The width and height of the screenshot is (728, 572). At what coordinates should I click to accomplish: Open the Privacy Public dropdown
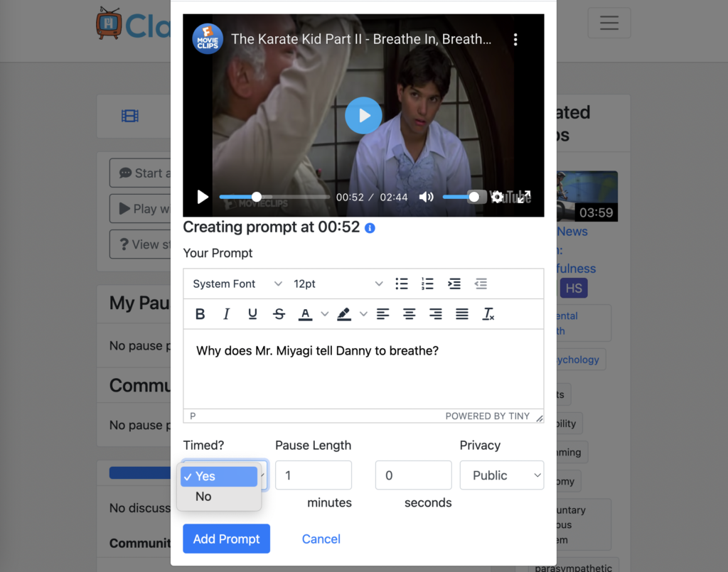pyautogui.click(x=501, y=475)
